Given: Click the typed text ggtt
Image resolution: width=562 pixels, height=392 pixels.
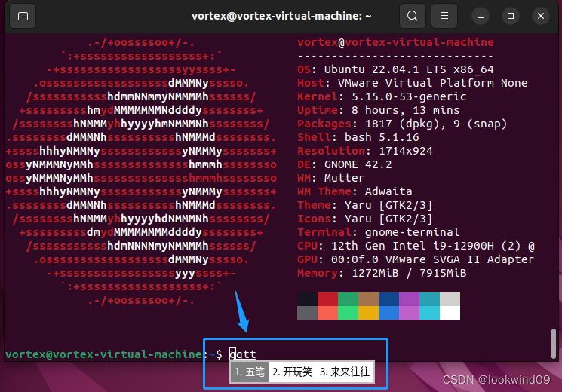Looking at the screenshot, I should pyautogui.click(x=243, y=354).
